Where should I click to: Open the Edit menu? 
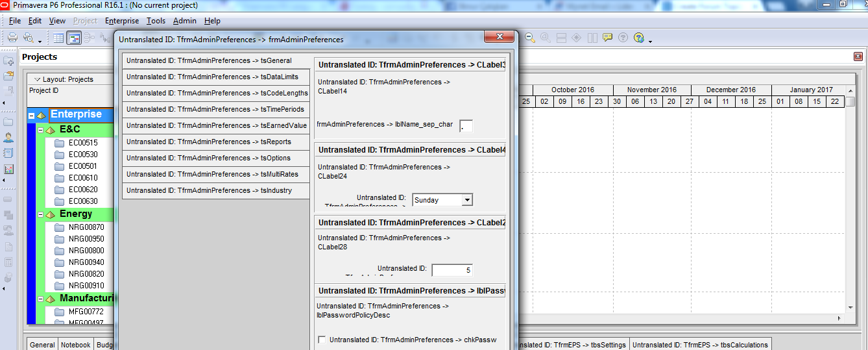point(34,21)
